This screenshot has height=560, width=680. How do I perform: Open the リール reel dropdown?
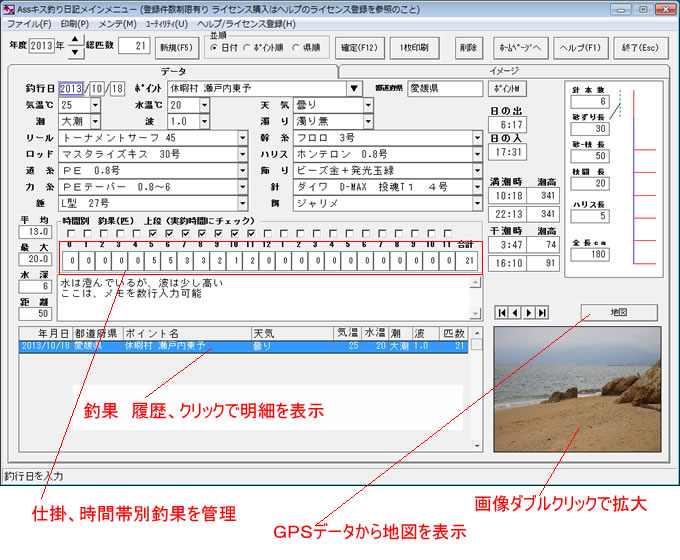(243, 137)
